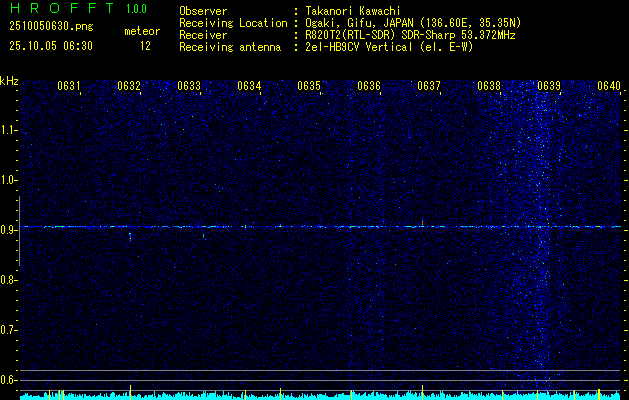Viewport: 629px width, 400px height.
Task: Click the 0639 time label
Action: [x=549, y=86]
